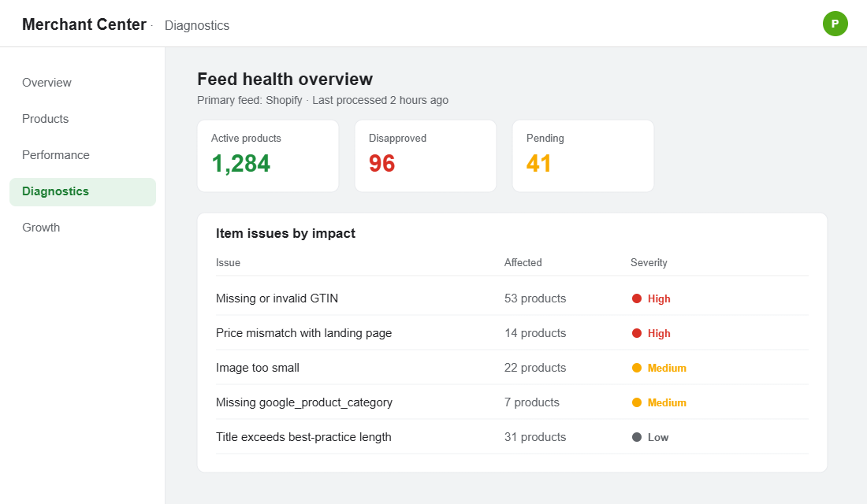
Task: Click '53 products' in GTIN row
Action: coord(535,298)
